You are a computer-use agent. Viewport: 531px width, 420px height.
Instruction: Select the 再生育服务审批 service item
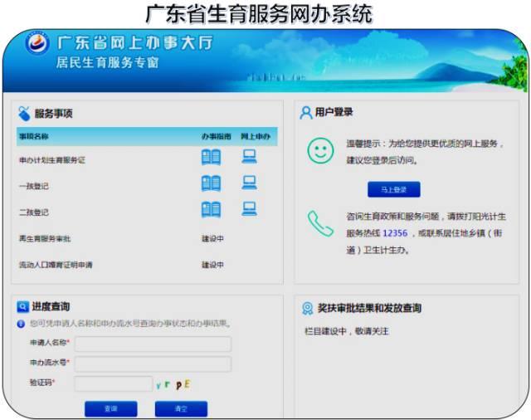click(x=45, y=239)
